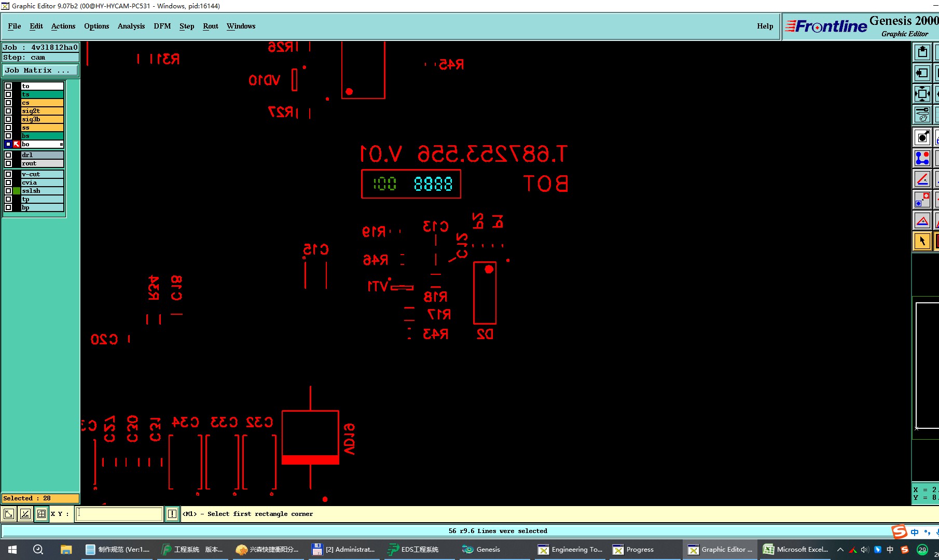Screen dimensions: 939x560
Task: Toggle the checkbox for layer ts
Action: (8, 94)
